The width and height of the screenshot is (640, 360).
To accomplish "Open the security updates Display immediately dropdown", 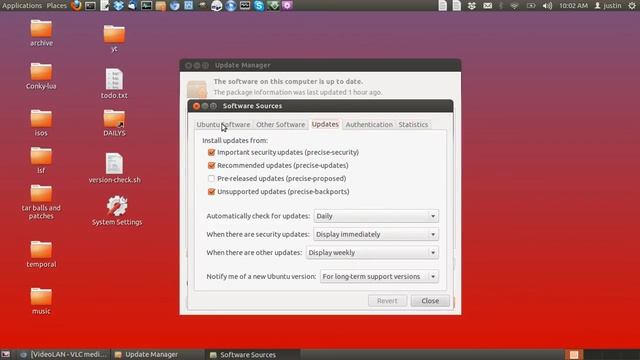I will [376, 234].
